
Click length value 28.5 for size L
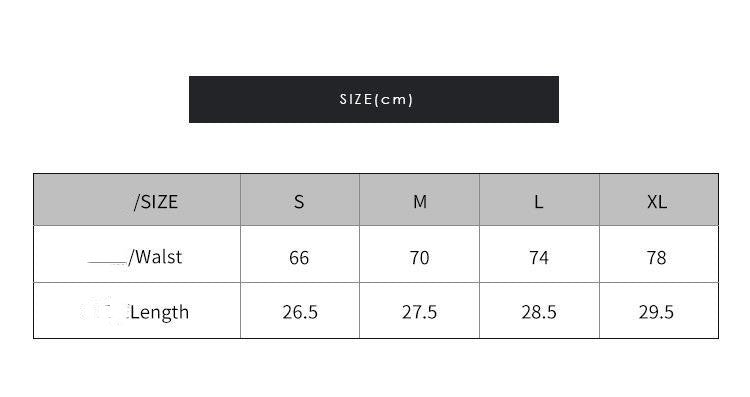539,312
